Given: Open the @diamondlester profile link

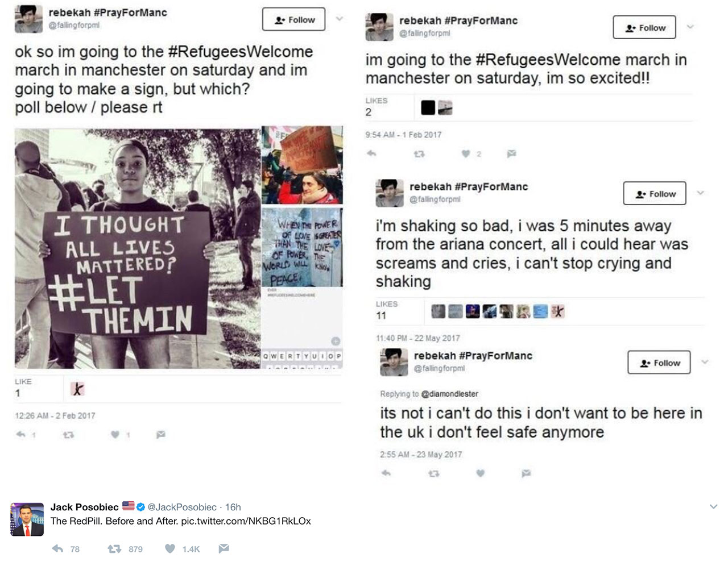Looking at the screenshot, I should pos(449,394).
